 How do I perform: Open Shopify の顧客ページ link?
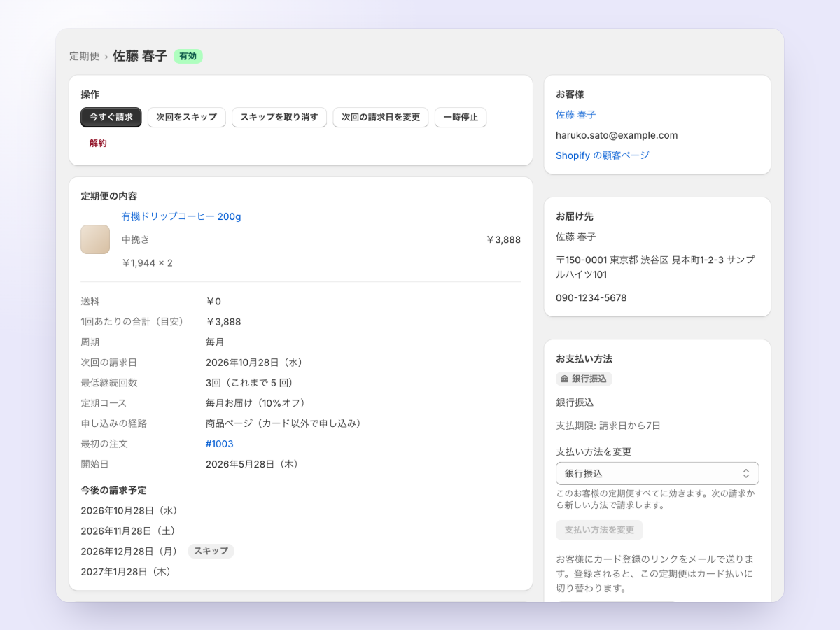coord(603,155)
